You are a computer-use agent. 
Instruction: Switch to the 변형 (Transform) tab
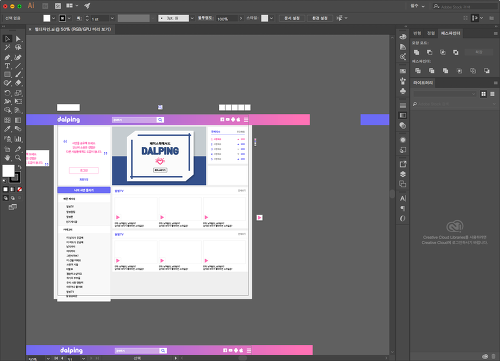pyautogui.click(x=417, y=33)
